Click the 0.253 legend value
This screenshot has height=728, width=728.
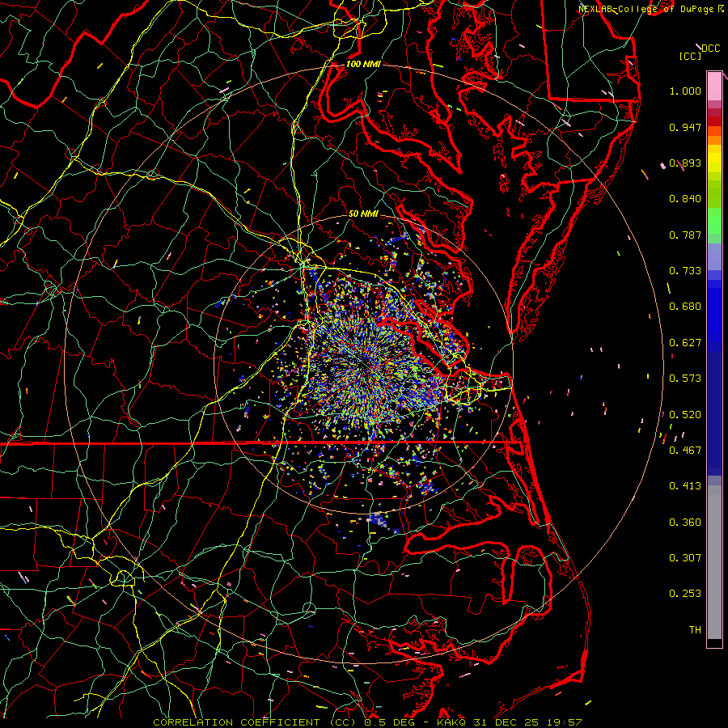click(685, 594)
